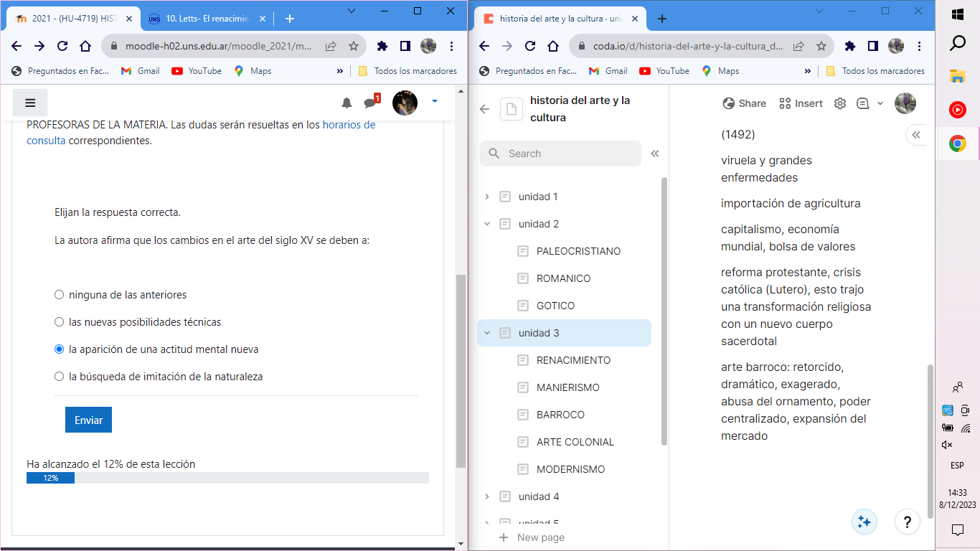Go to home page in Moodle window

85,46
